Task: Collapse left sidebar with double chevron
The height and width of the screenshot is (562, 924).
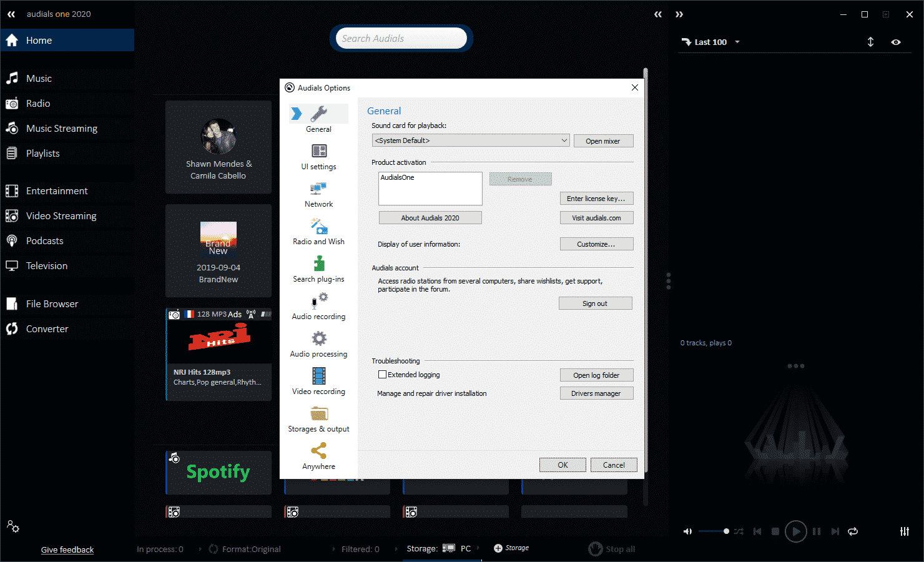Action: tap(11, 14)
